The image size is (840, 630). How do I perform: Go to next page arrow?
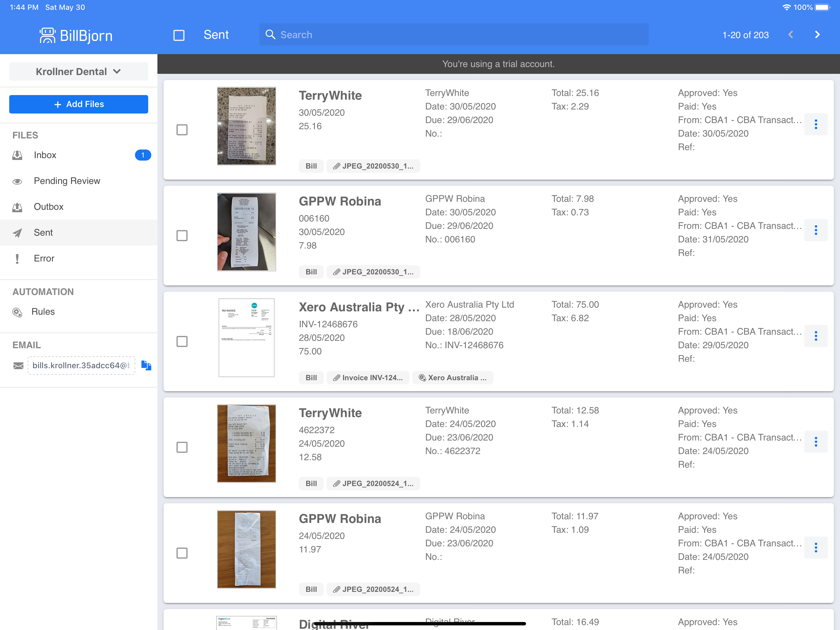(x=817, y=34)
